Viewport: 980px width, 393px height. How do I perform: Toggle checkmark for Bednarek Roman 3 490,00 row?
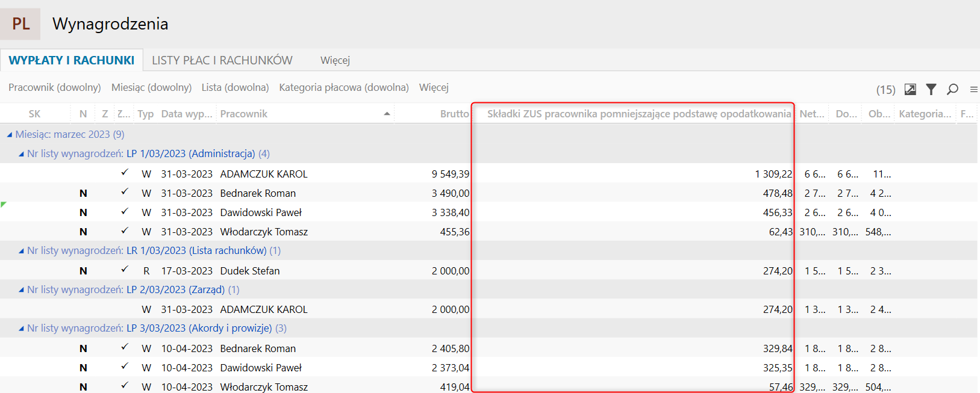tap(125, 192)
